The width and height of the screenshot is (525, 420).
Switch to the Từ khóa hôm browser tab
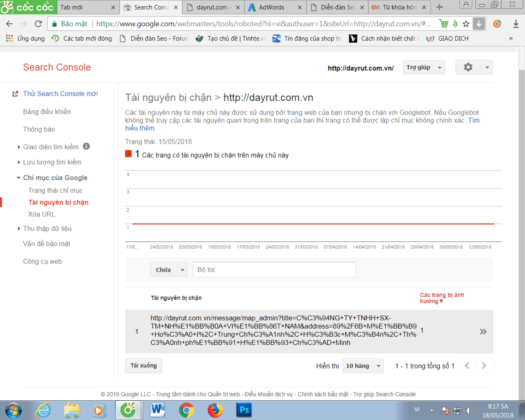point(400,7)
